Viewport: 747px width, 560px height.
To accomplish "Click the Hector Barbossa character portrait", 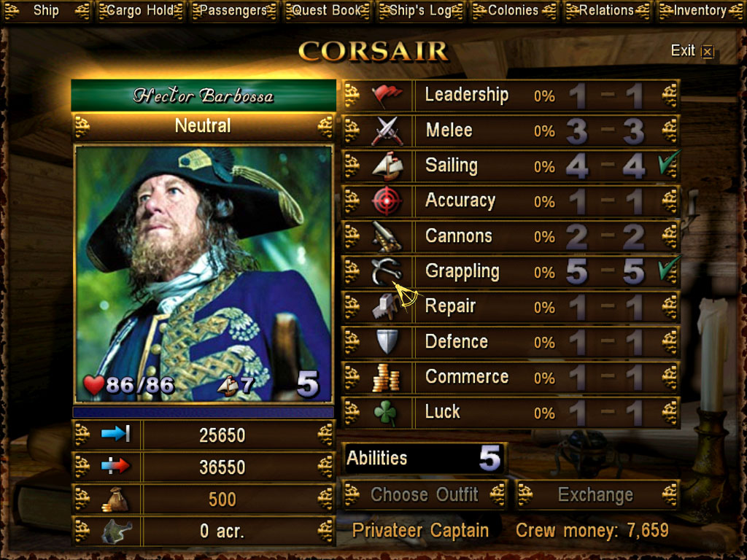I will 204,274.
